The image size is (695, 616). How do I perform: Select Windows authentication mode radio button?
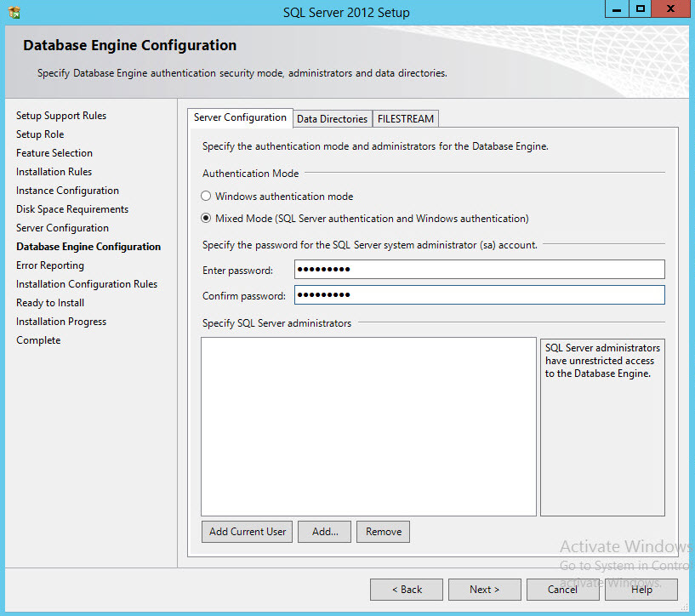click(x=206, y=197)
